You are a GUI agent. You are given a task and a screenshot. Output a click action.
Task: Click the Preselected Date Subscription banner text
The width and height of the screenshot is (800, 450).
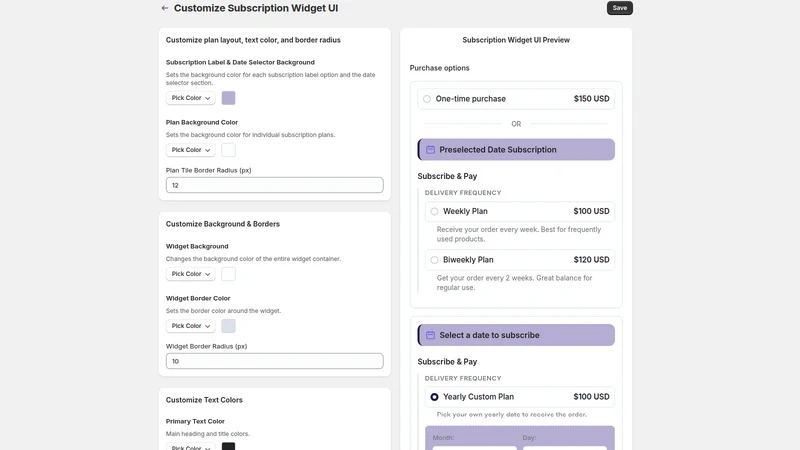(x=498, y=149)
